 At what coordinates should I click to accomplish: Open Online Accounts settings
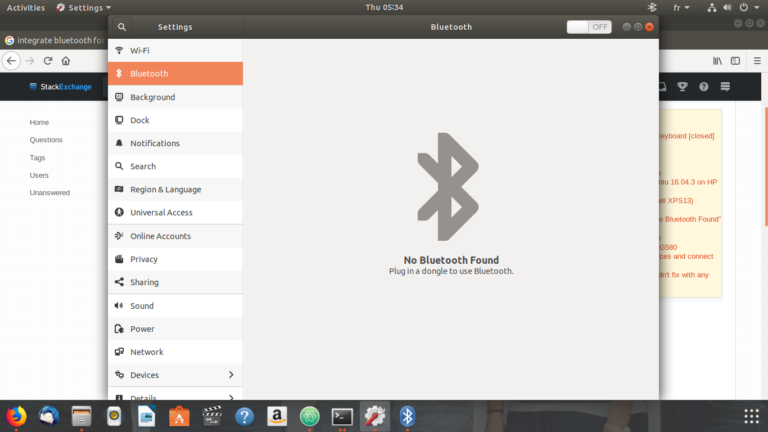pyautogui.click(x=175, y=236)
